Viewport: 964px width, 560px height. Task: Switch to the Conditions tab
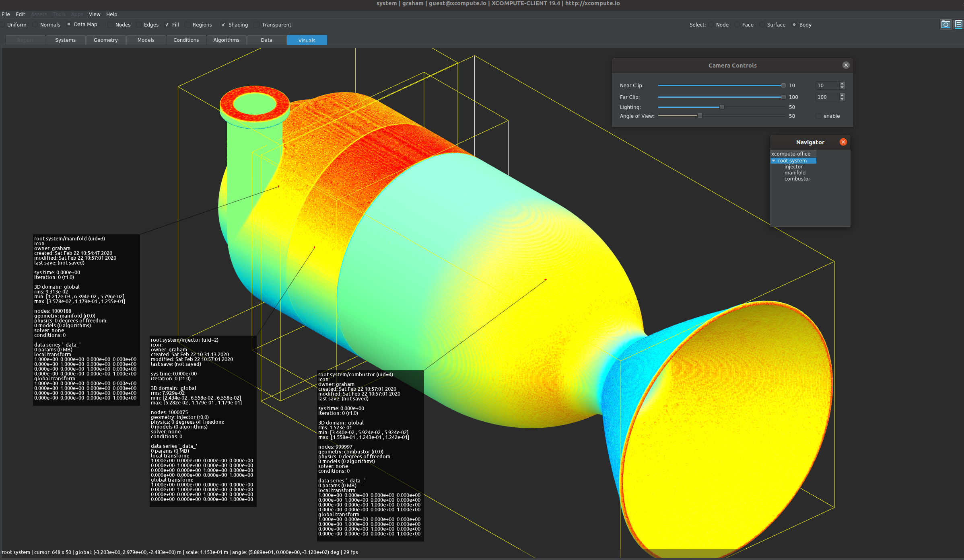click(x=186, y=40)
